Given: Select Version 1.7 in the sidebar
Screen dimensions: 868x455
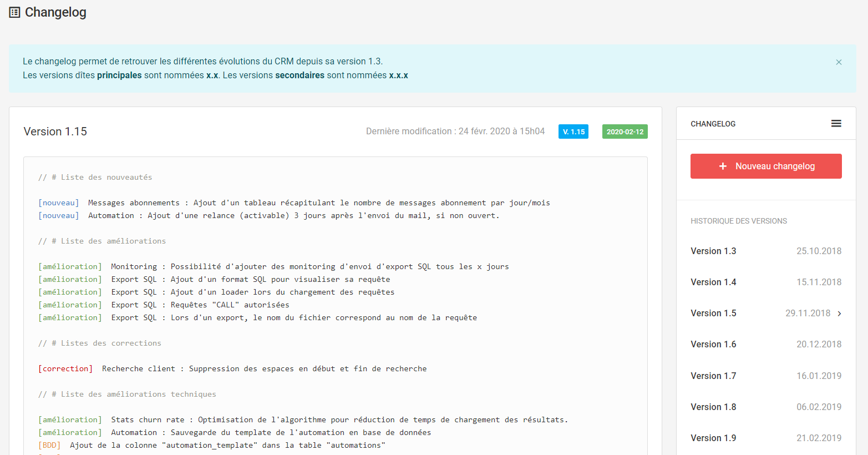Looking at the screenshot, I should click(713, 376).
